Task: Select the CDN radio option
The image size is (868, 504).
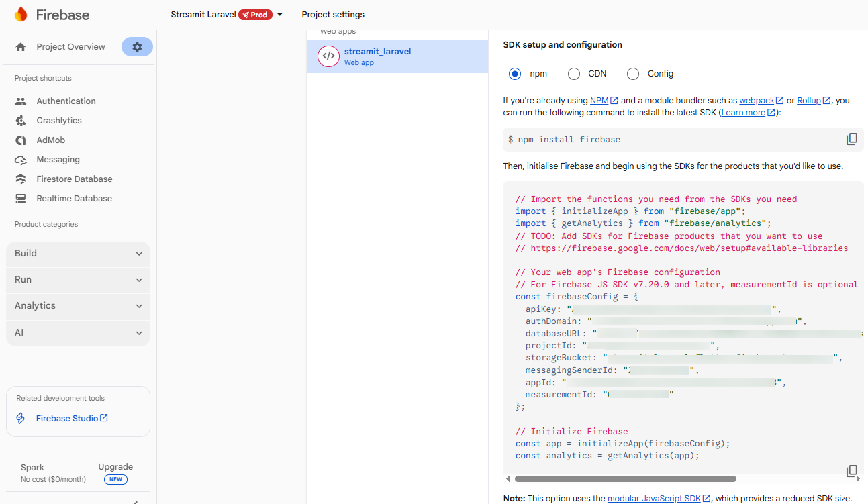Action: 574,74
